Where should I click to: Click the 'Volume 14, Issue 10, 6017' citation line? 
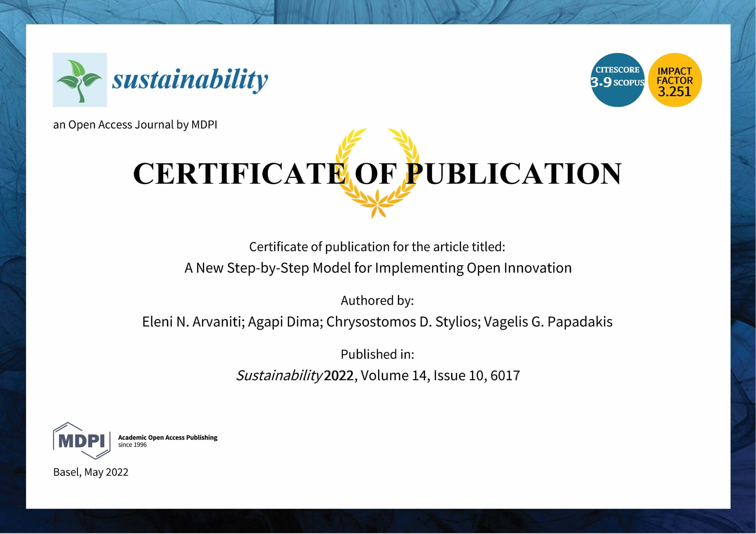[x=378, y=376]
